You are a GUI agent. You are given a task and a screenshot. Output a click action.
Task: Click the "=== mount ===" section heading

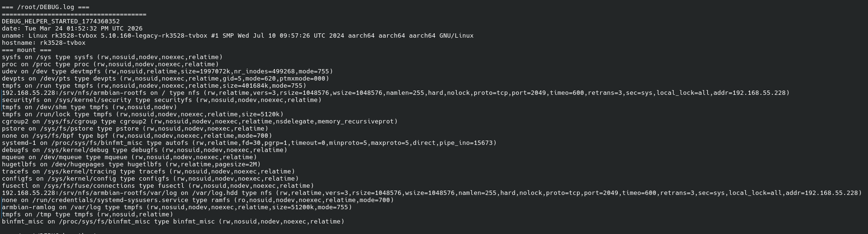pyautogui.click(x=26, y=50)
